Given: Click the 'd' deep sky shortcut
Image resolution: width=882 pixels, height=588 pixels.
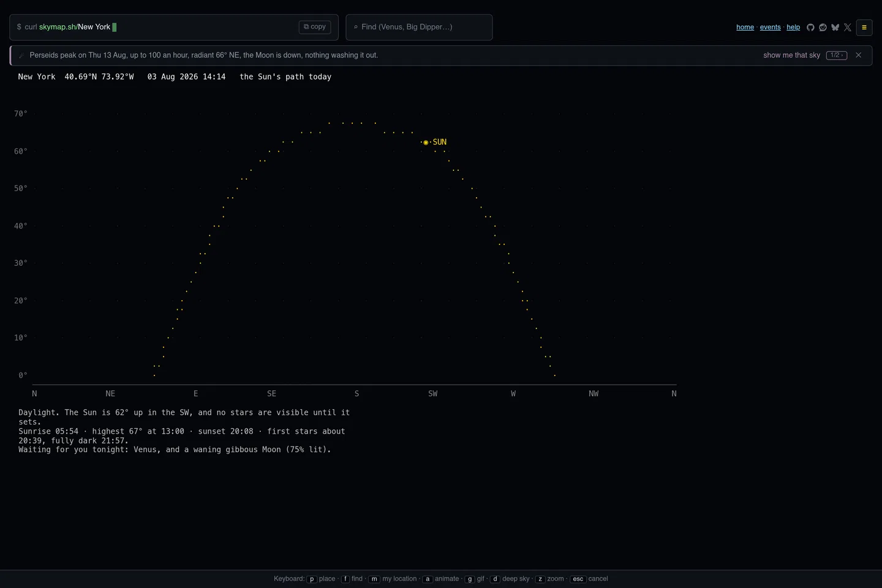Looking at the screenshot, I should [495, 579].
